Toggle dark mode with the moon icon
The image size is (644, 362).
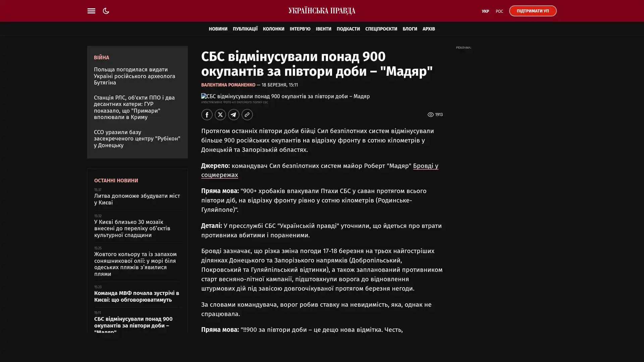(106, 11)
